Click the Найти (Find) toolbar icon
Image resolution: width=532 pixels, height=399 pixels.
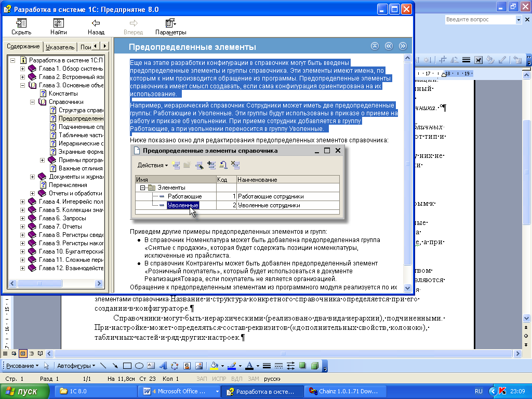pos(58,23)
